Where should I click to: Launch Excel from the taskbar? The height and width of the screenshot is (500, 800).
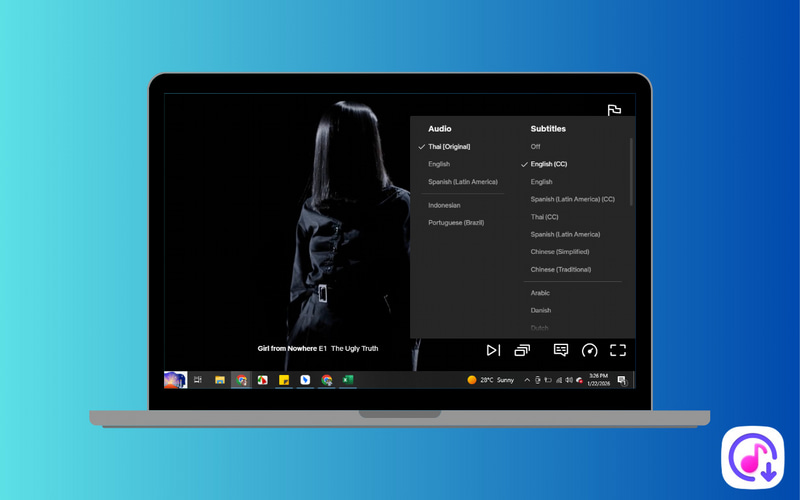pos(348,380)
